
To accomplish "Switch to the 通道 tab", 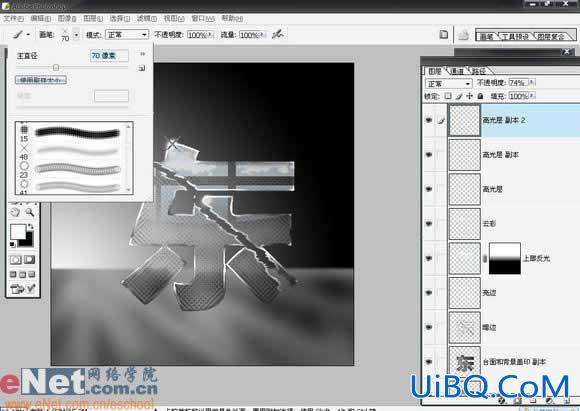I will (458, 71).
